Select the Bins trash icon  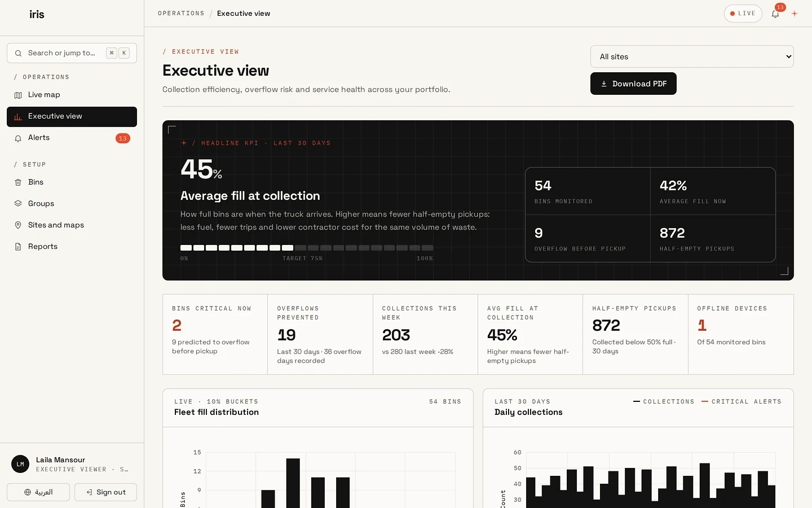(18, 182)
